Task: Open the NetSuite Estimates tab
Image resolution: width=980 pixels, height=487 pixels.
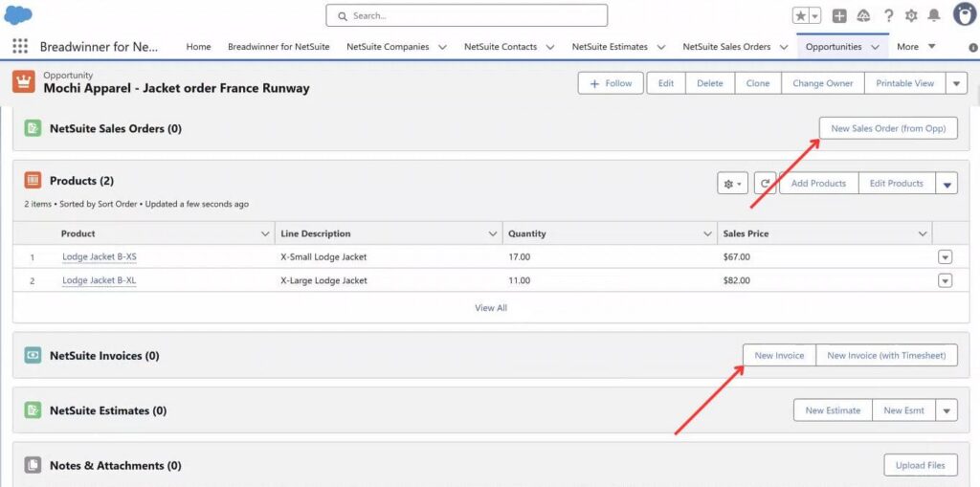Action: [x=610, y=47]
